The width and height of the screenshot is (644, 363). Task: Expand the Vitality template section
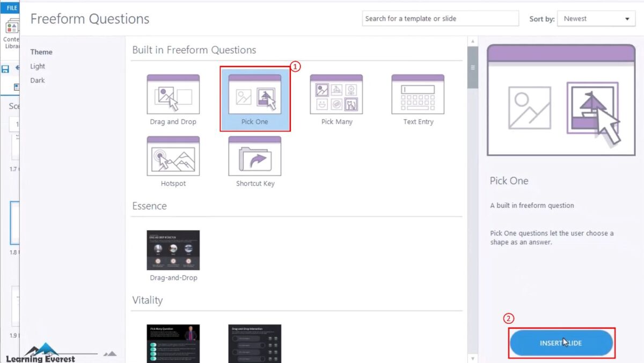click(147, 300)
